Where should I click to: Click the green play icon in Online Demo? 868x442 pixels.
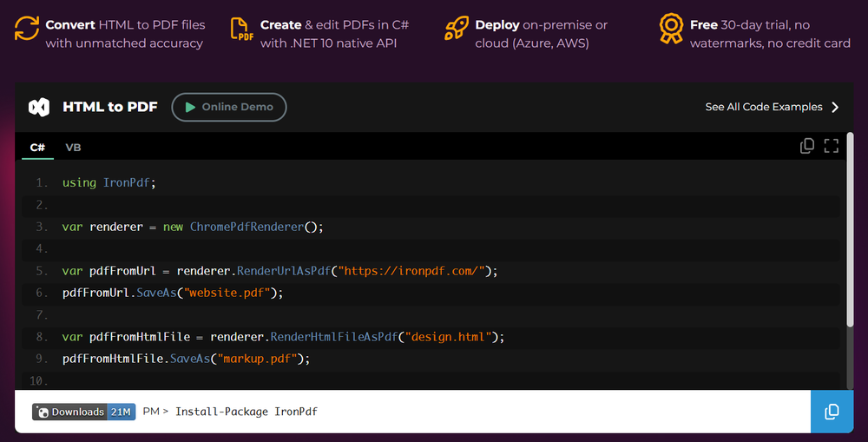190,107
